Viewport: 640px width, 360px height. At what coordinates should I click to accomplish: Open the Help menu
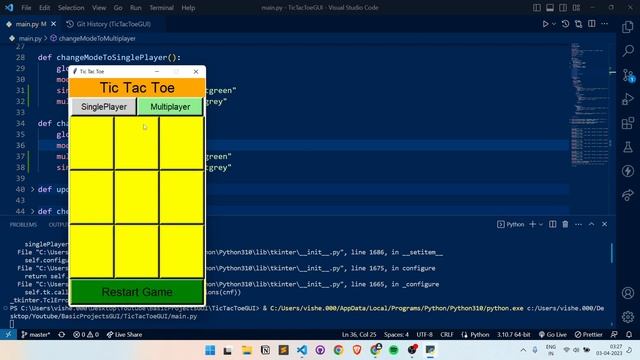[188, 7]
